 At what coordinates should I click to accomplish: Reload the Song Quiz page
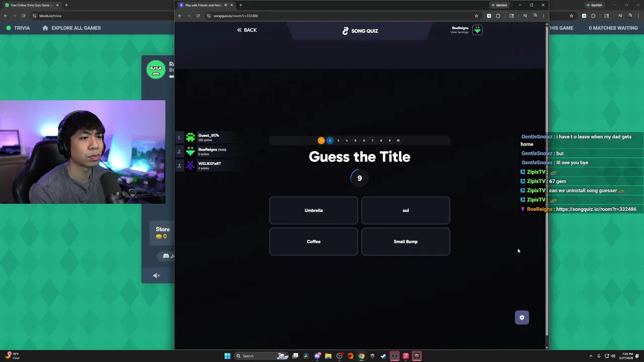coord(198,16)
